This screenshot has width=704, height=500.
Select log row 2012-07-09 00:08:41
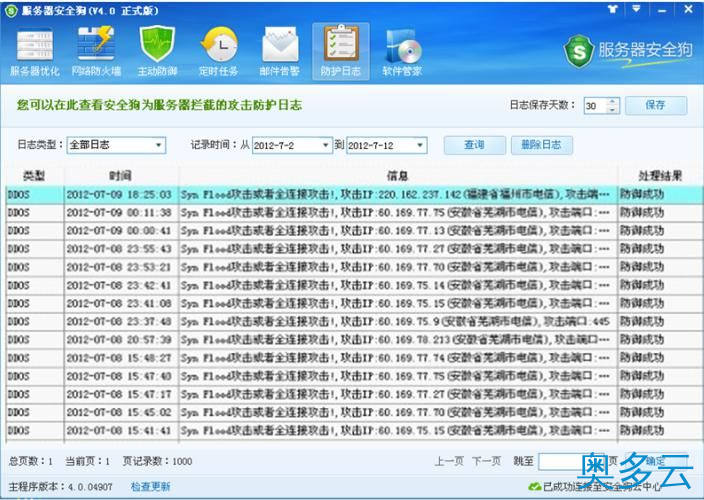click(x=353, y=231)
